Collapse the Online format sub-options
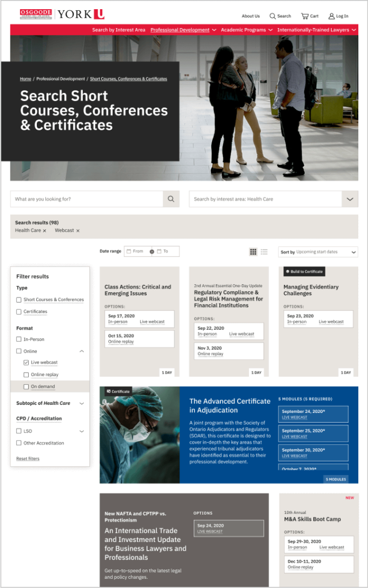Screen dimensions: 368x588 coord(82,351)
